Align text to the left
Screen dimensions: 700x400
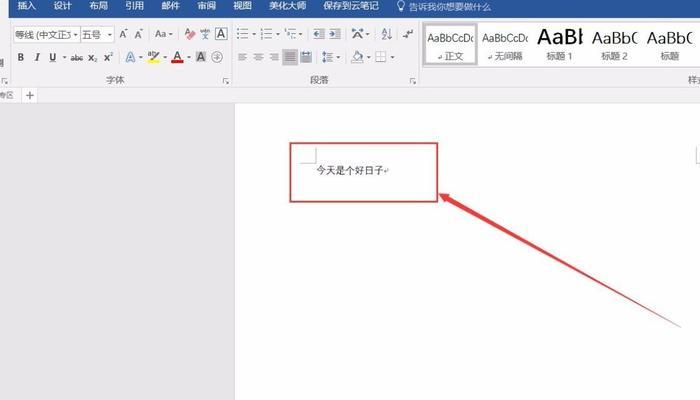242,57
